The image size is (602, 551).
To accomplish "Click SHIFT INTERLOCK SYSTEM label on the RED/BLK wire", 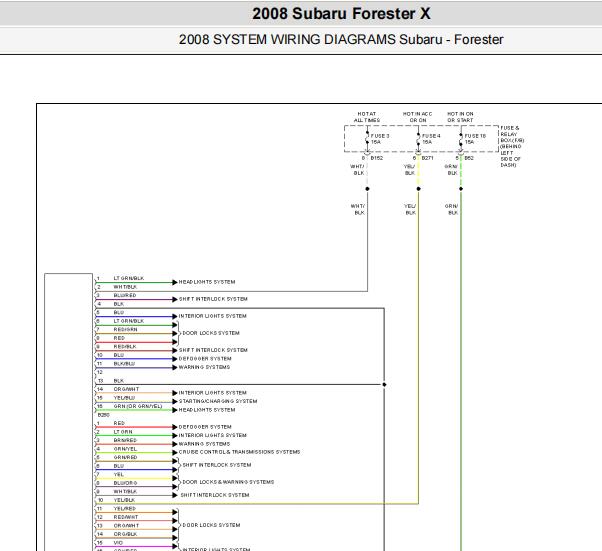I will point(213,350).
